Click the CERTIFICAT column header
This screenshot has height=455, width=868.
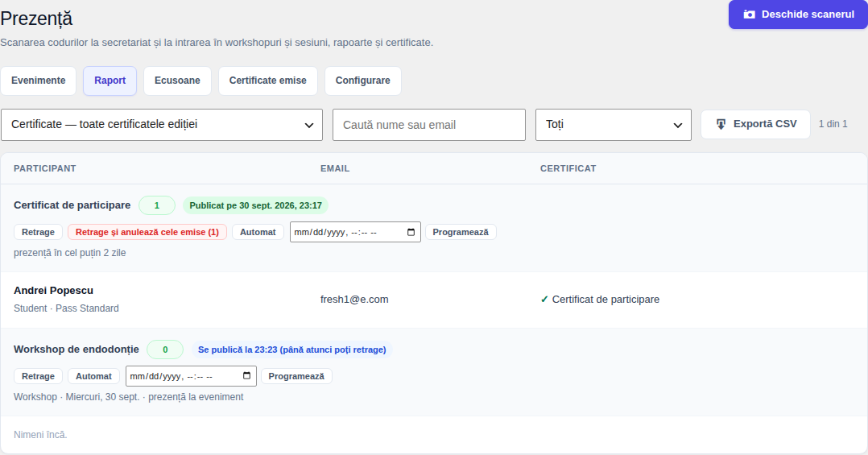tap(568, 168)
